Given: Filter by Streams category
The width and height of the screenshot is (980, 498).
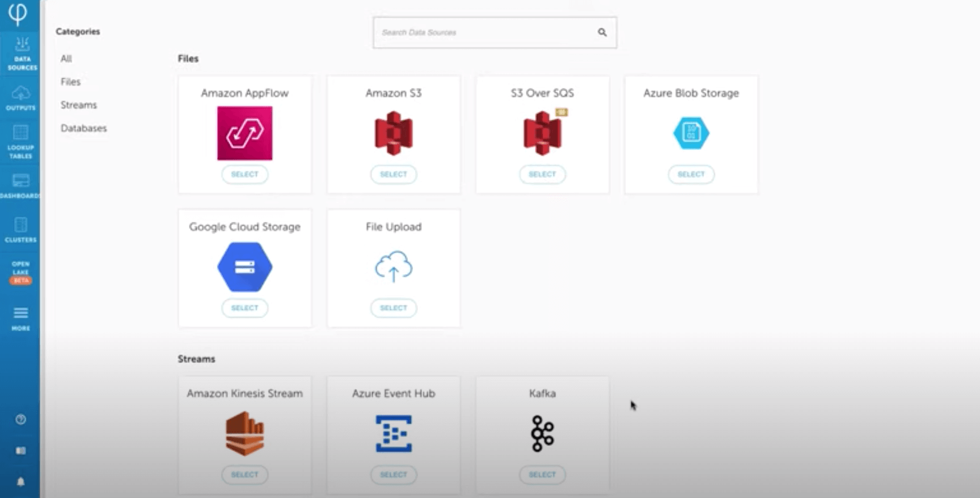Looking at the screenshot, I should pos(79,105).
